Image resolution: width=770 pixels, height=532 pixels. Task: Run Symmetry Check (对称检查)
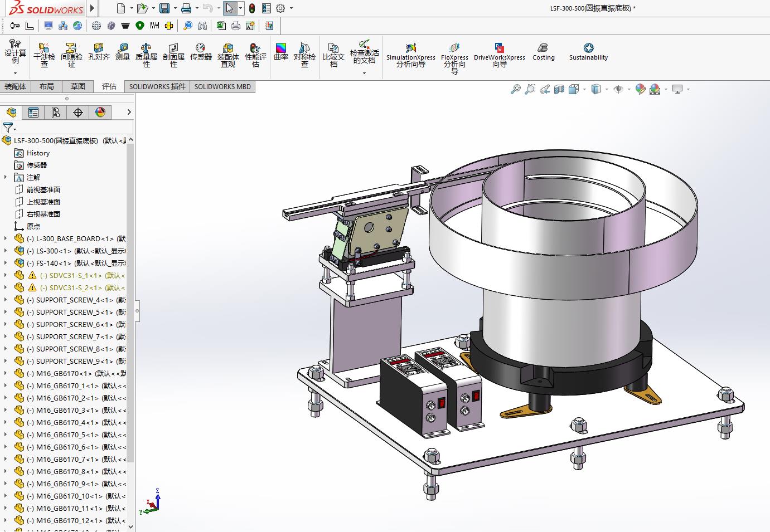point(304,55)
